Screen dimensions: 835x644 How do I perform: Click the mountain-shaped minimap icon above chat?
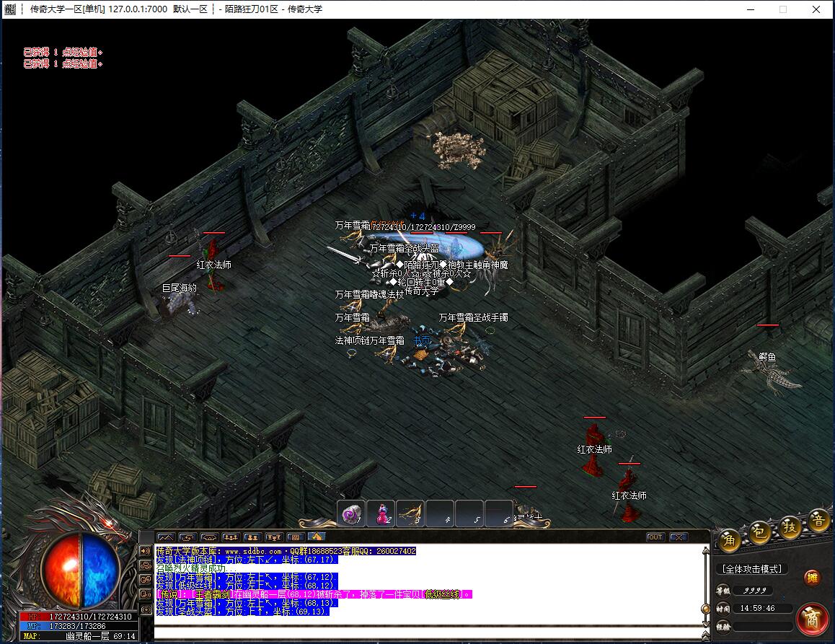(x=166, y=537)
